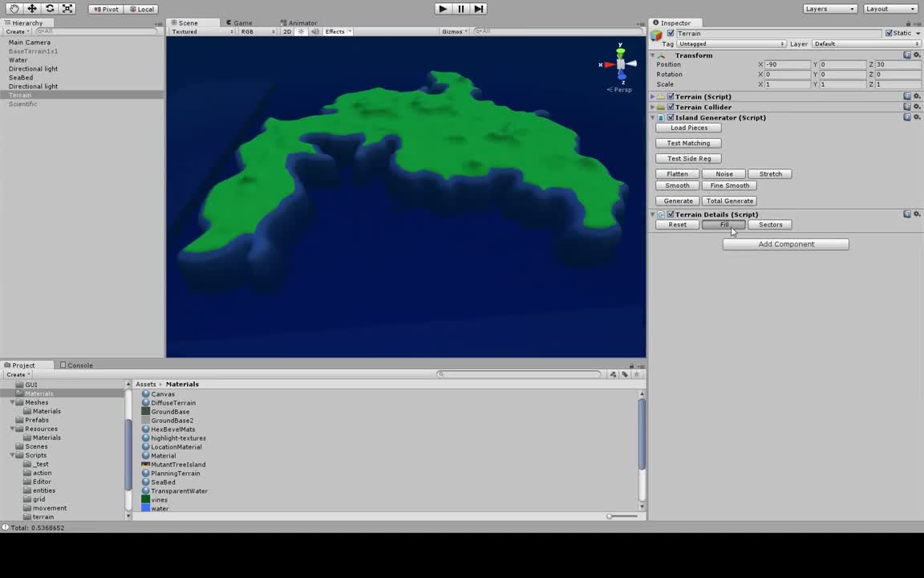Select the Hand pan tool
The height and width of the screenshot is (578, 924).
coord(14,9)
